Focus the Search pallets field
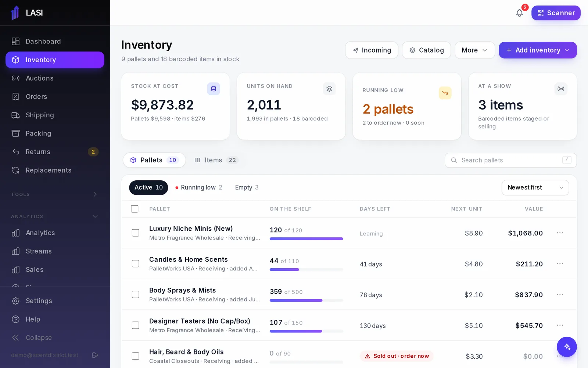Screen dimensions: 588x368 (511, 160)
